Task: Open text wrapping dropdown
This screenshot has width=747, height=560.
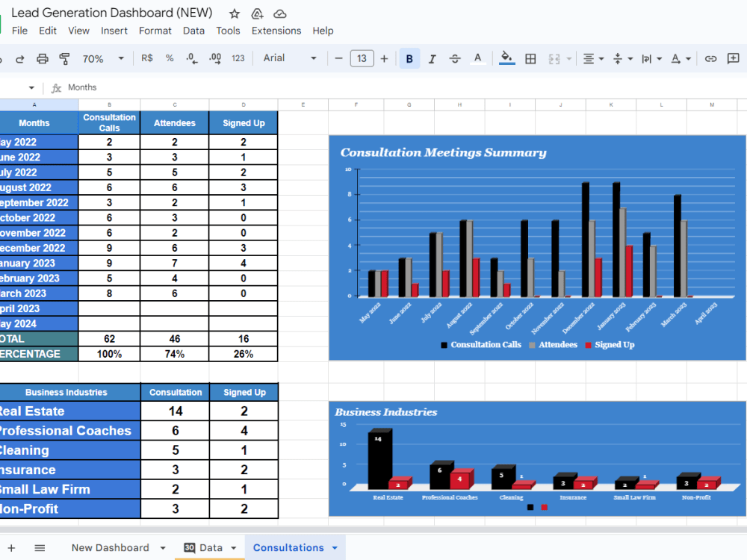Action: 651,58
